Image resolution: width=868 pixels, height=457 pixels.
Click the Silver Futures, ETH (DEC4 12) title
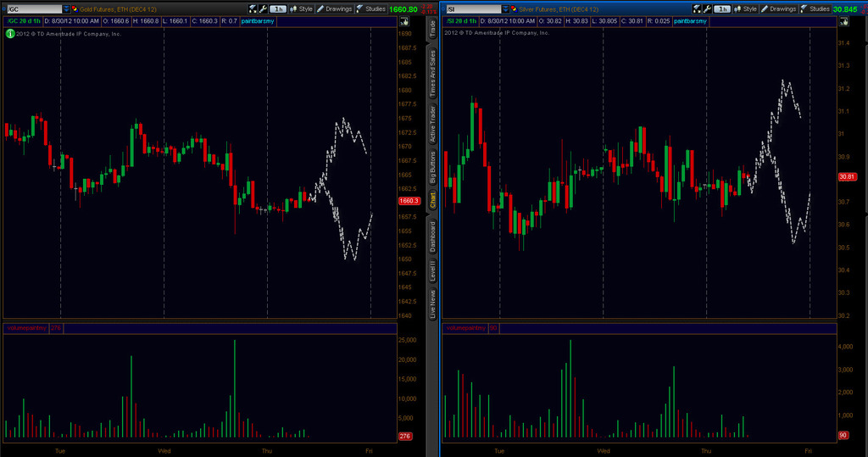559,9
